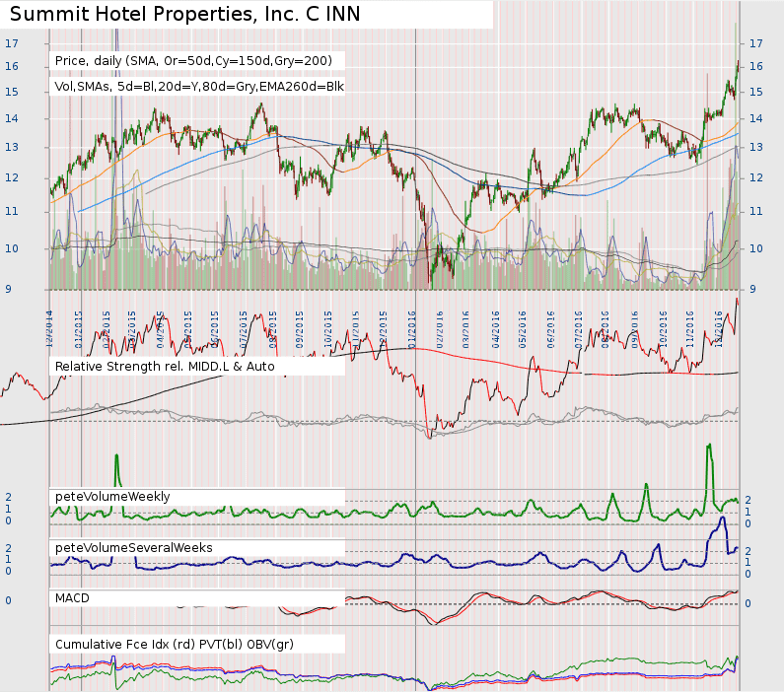Click the 'peteVolumeWeekly' panel label
This screenshot has width=784, height=692.
(x=112, y=497)
